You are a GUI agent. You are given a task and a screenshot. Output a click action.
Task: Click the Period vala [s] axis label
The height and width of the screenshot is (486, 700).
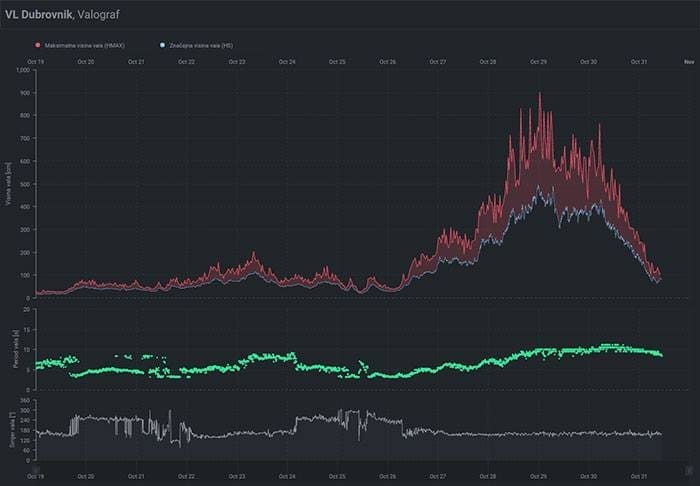click(x=8, y=350)
